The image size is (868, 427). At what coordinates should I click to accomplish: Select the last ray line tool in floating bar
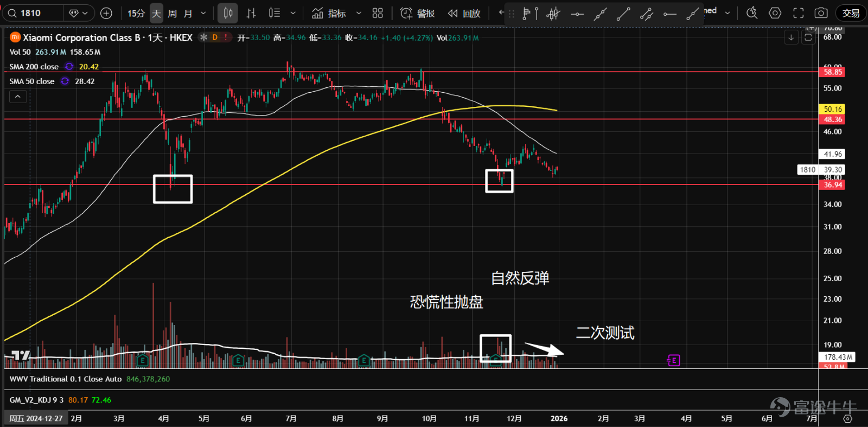[692, 14]
